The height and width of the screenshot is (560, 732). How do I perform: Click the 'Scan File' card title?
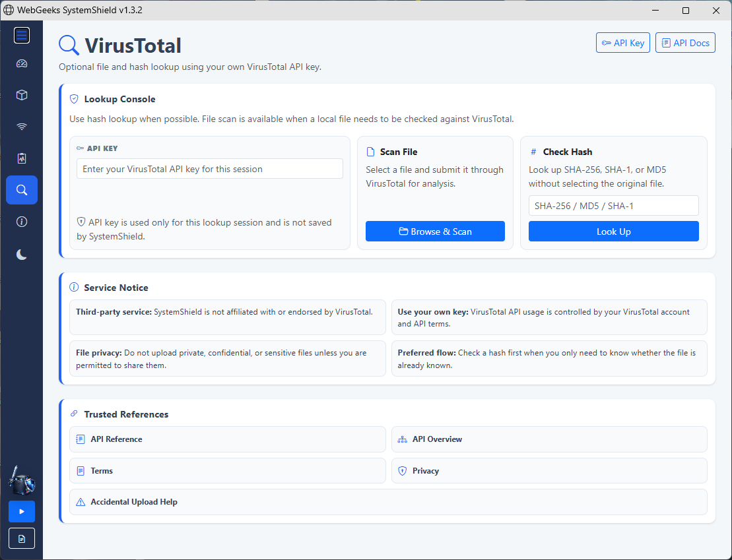pyautogui.click(x=399, y=152)
